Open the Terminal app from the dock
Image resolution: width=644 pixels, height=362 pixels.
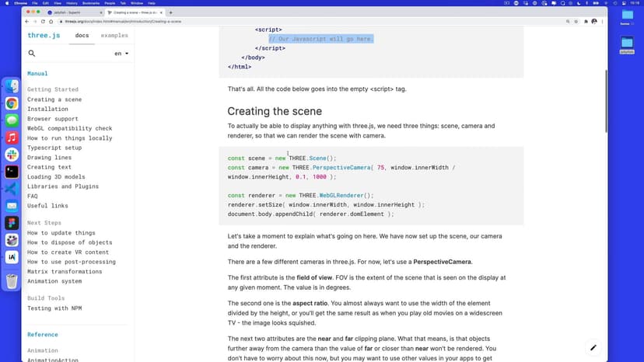pyautogui.click(x=12, y=171)
